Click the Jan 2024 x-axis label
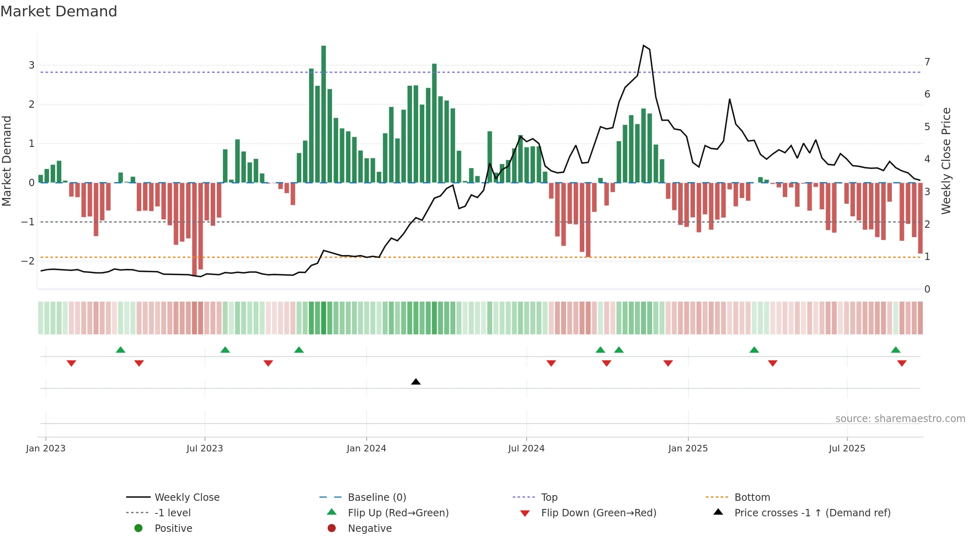Viewport: 980px width, 551px height. pos(366,448)
